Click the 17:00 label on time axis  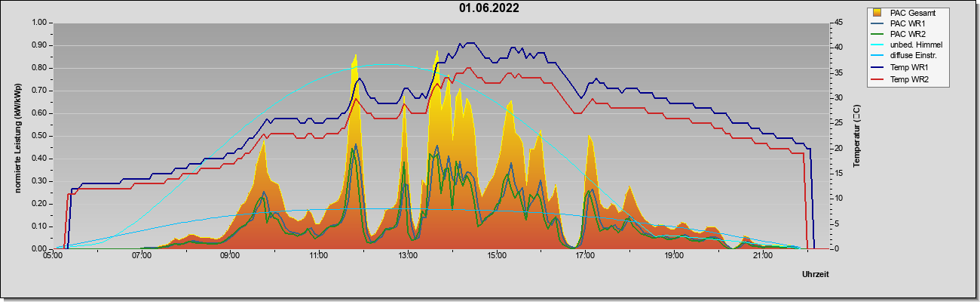click(x=585, y=255)
